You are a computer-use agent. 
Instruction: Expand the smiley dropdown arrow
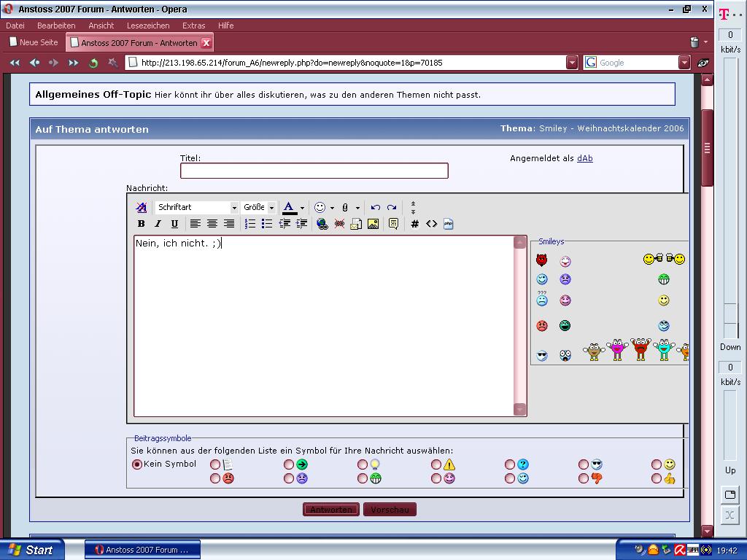(332, 208)
